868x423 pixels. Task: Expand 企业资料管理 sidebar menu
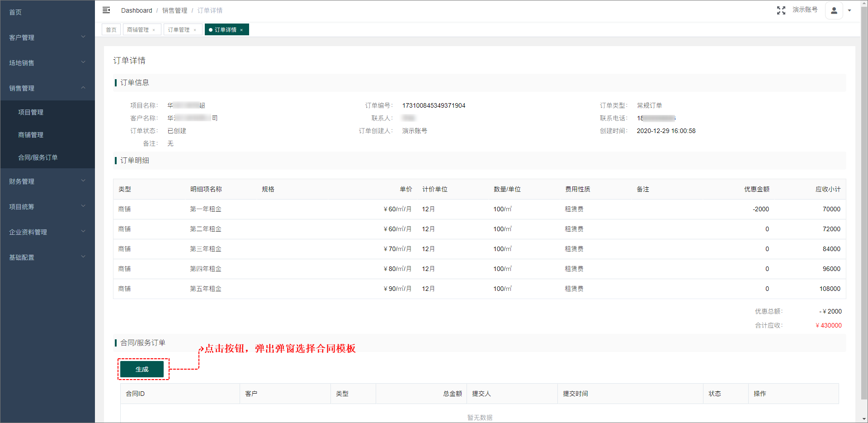[x=47, y=232]
